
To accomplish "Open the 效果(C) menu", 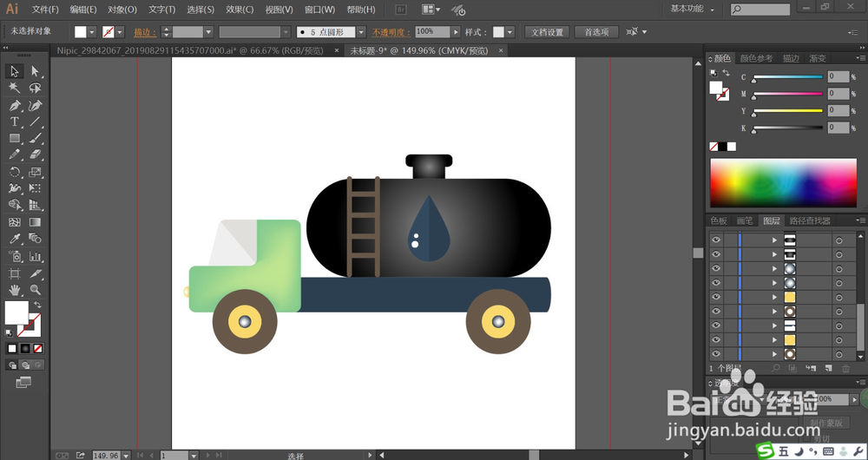I will pyautogui.click(x=240, y=10).
